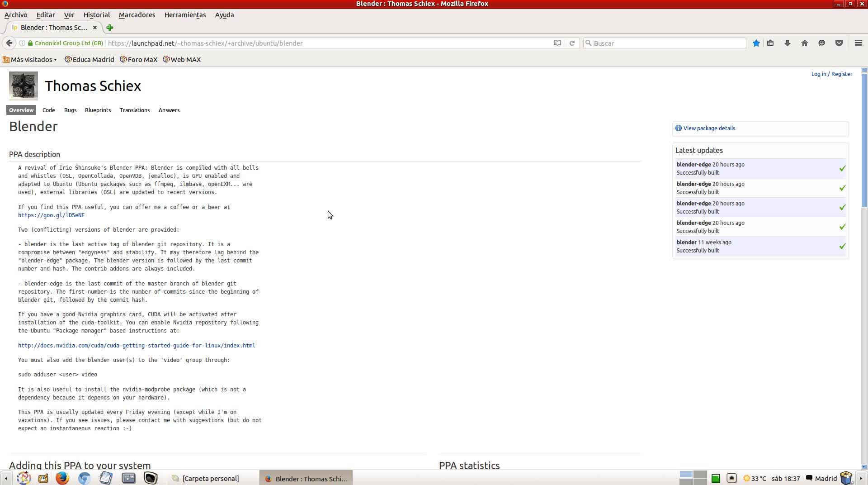Switch to the [Carpeta personal] window
The height and width of the screenshot is (485, 868).
click(211, 478)
